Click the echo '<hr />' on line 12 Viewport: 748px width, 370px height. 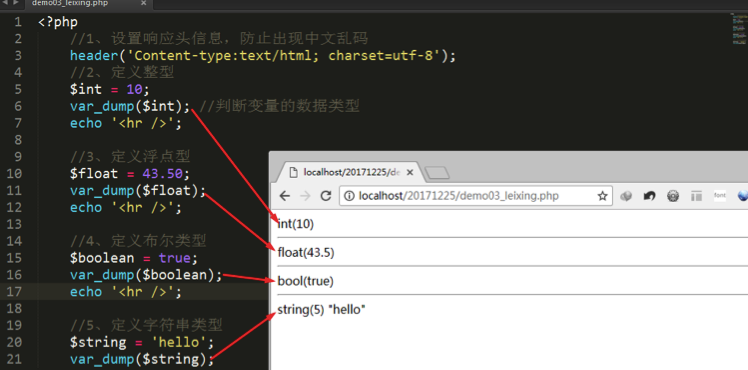click(126, 207)
